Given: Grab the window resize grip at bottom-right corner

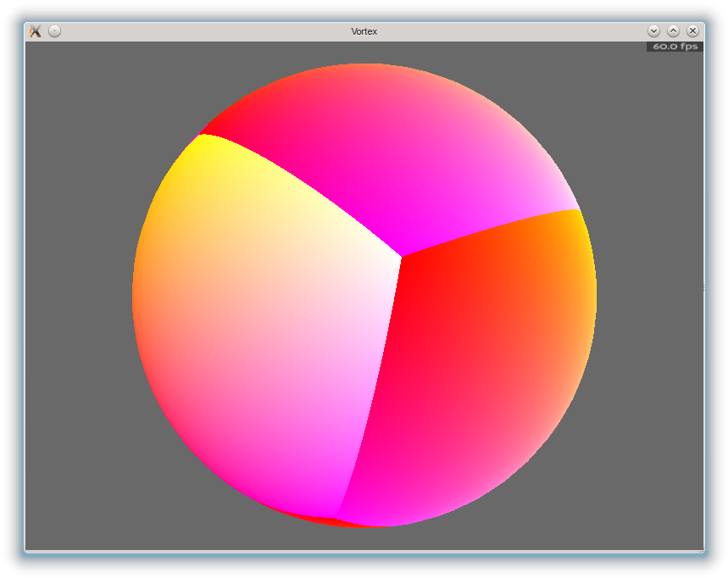Looking at the screenshot, I should [x=702, y=551].
